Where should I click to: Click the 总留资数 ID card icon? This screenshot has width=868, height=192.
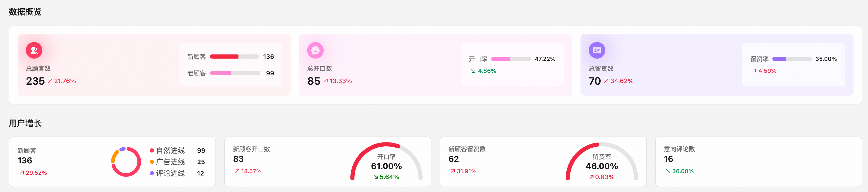click(597, 50)
